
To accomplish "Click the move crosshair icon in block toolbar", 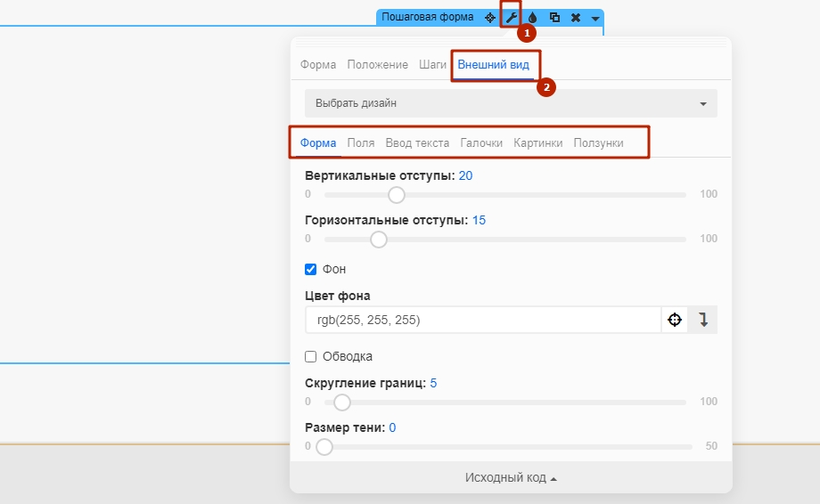I will point(490,18).
